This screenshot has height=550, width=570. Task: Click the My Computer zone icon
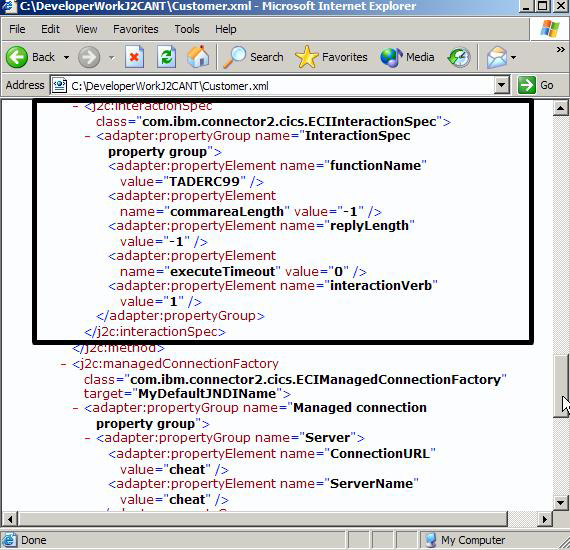tap(431, 540)
